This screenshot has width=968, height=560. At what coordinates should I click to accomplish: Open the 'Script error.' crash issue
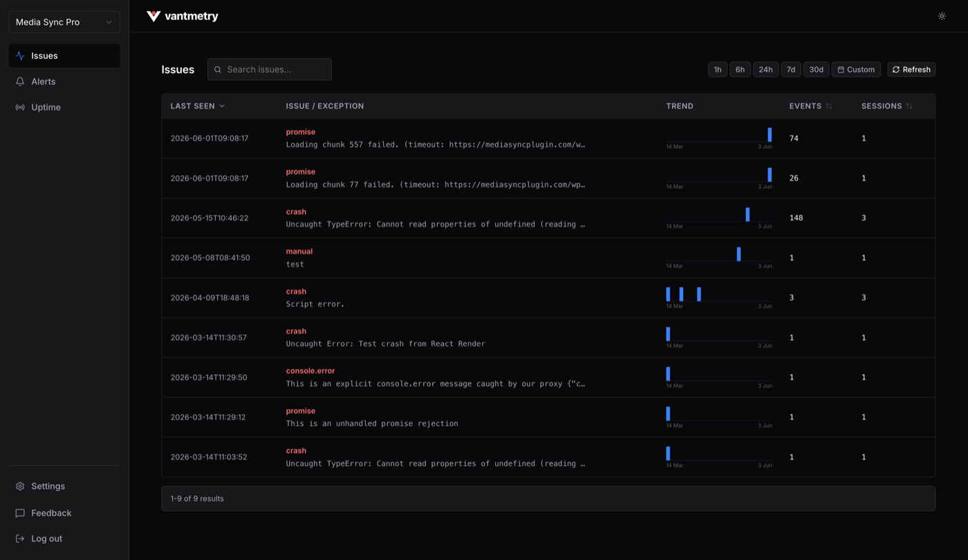point(548,298)
